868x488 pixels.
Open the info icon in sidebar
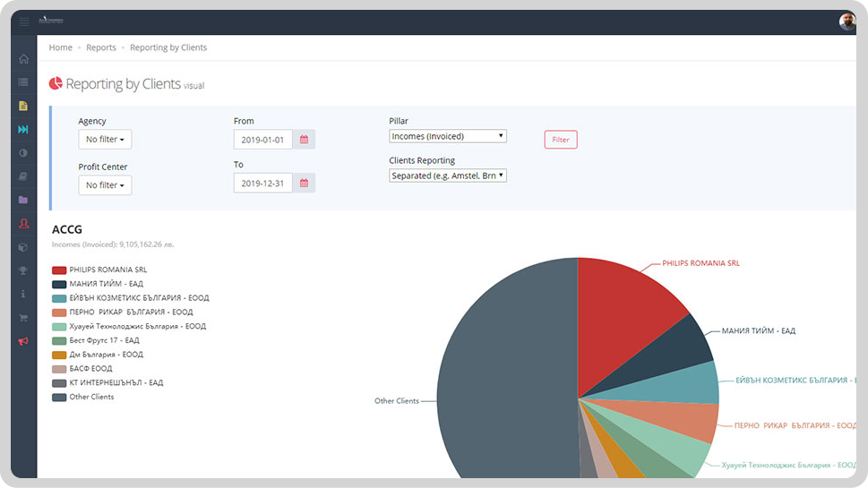point(23,294)
